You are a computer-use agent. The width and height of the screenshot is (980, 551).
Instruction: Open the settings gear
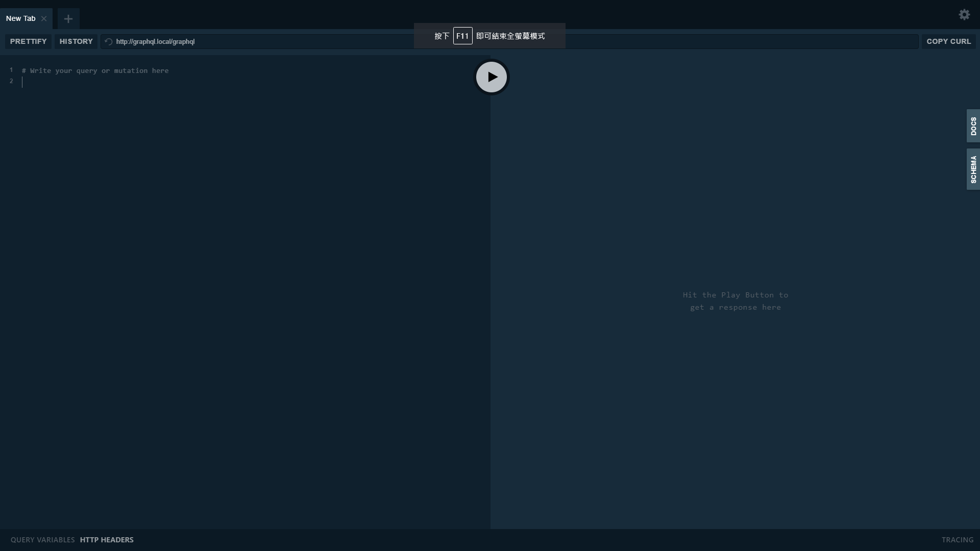point(964,15)
